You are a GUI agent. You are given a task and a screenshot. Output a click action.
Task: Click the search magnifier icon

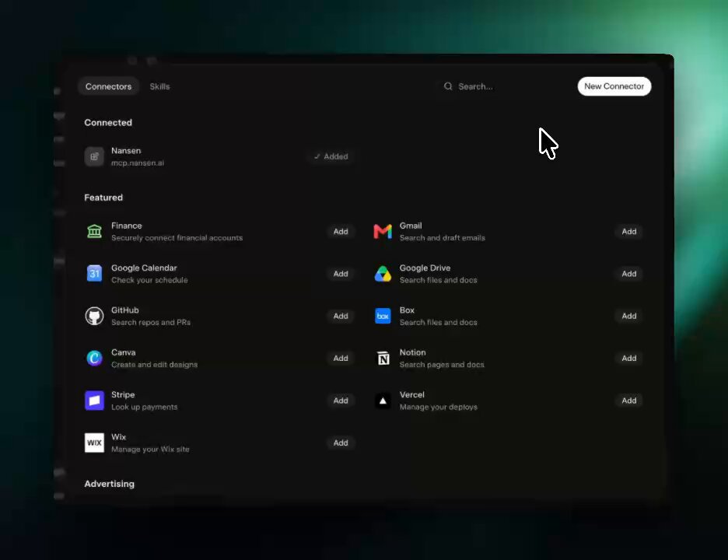447,86
